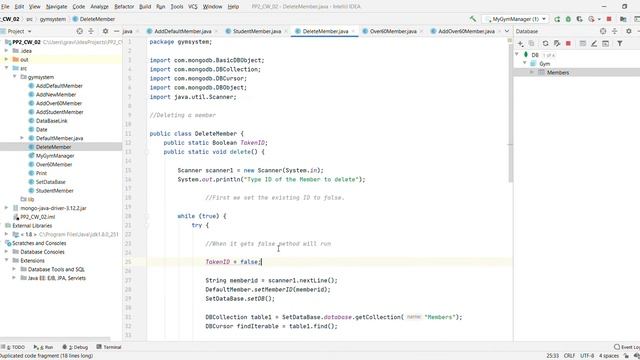Open the Event Log
The width and height of the screenshot is (640, 360).
click(628, 347)
